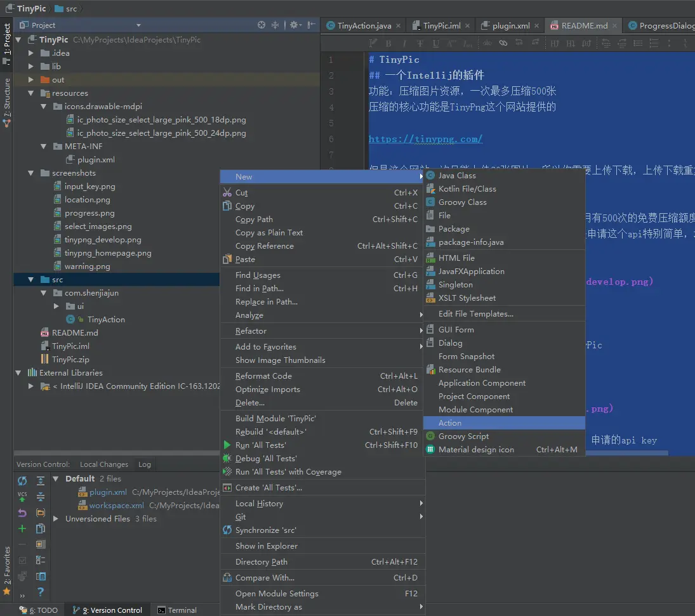Toggle the 7: Structure tool window button
Screen dimensions: 695x616
point(6,102)
